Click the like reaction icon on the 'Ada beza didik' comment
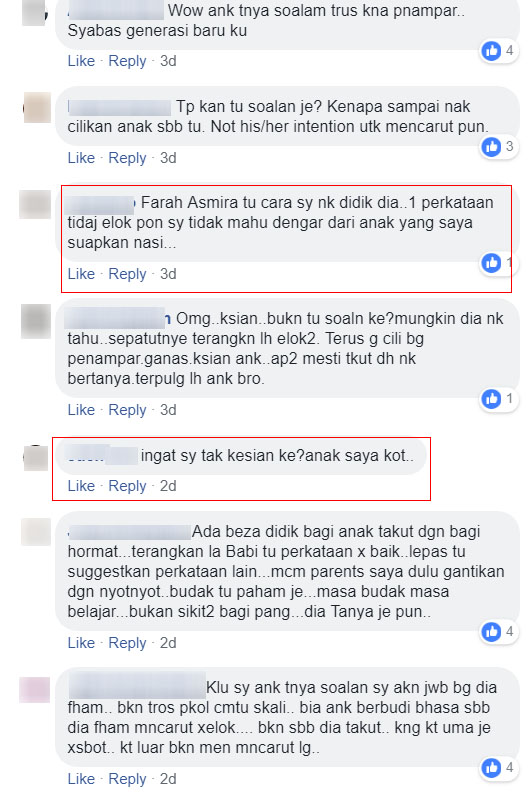The width and height of the screenshot is (531, 797). 491,632
